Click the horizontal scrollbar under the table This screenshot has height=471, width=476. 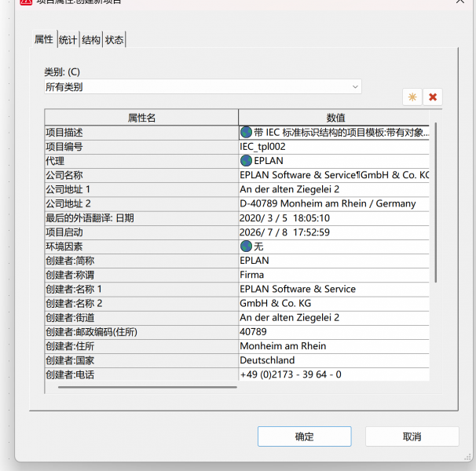click(x=148, y=387)
